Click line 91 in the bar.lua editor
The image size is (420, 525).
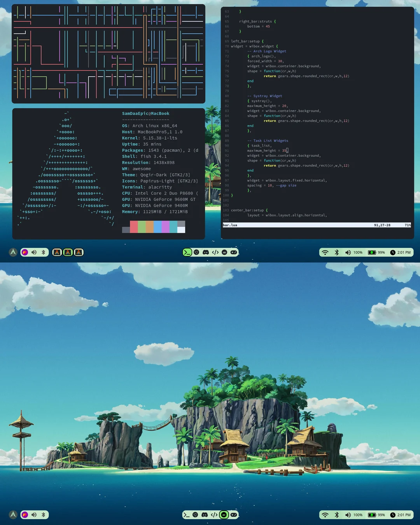point(268,150)
